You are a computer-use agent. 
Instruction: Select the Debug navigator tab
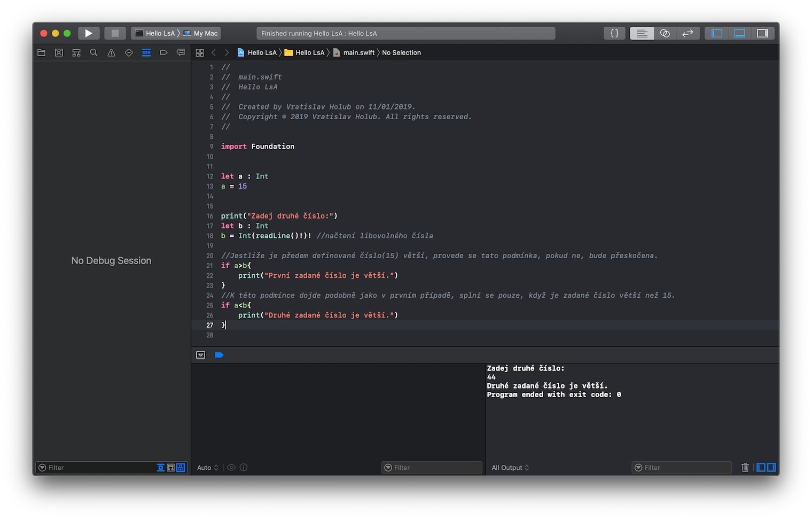click(x=146, y=52)
